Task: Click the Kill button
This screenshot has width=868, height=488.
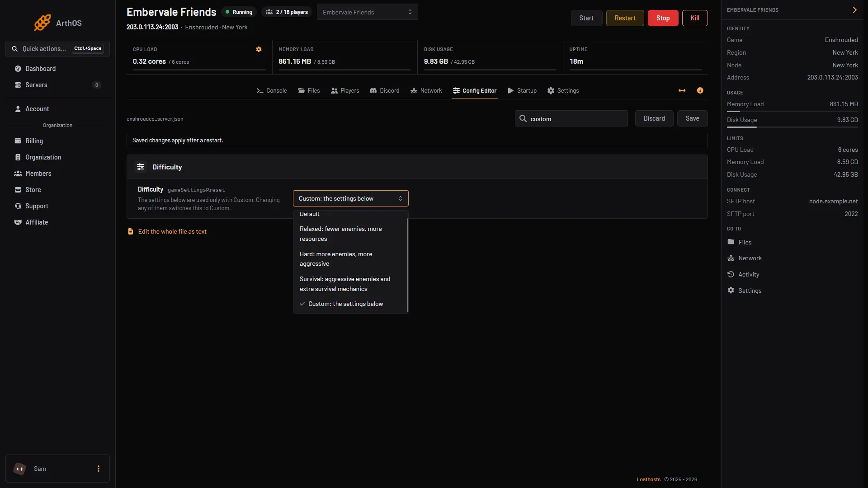Action: pos(695,18)
